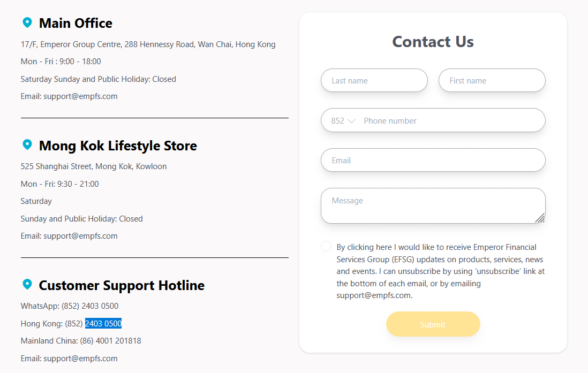Click the WhatsApp number (852) 2403 0500
The width and height of the screenshot is (588, 373).
(x=90, y=306)
